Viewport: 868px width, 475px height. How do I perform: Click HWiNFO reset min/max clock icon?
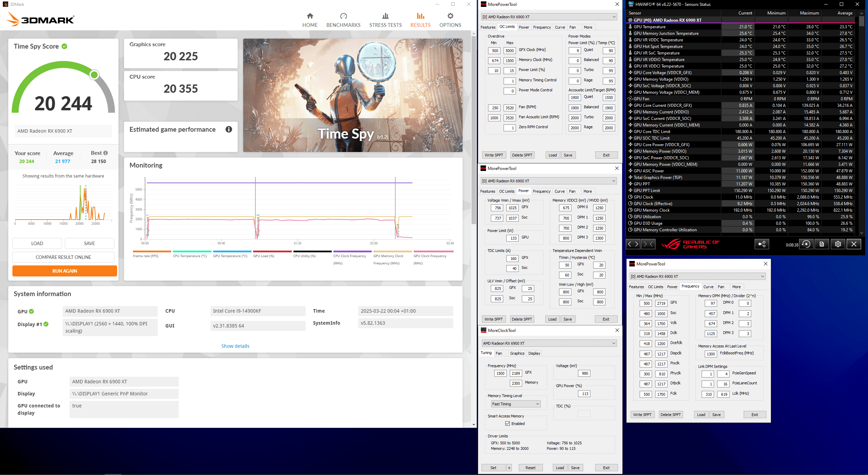pyautogui.click(x=806, y=244)
